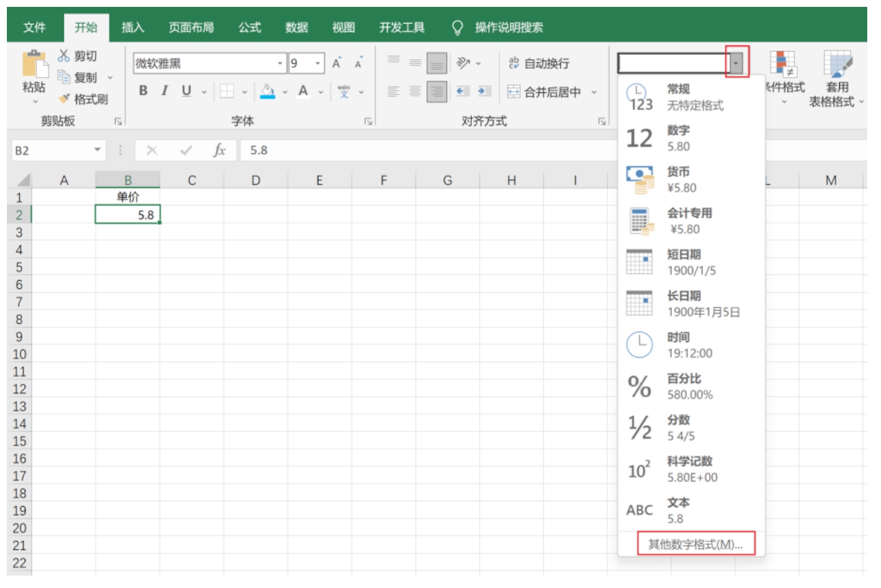This screenshot has height=588, width=881.
Task: Click the increase indent icon
Action: [485, 91]
